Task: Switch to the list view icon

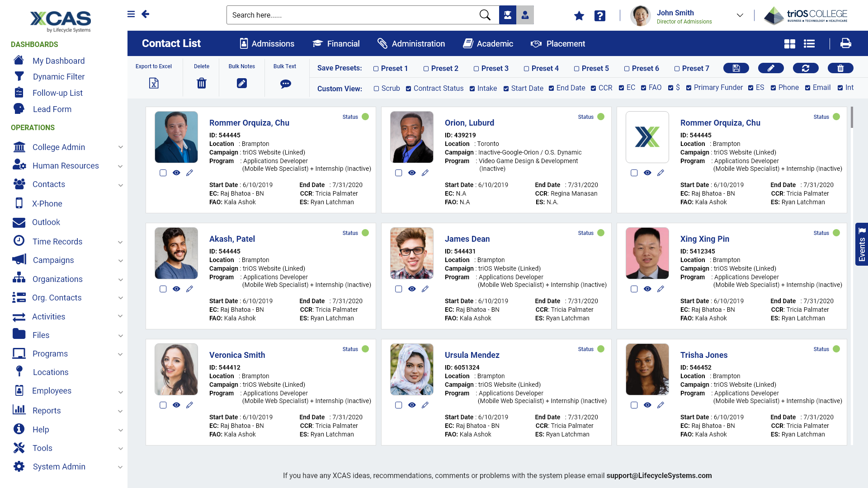Action: point(809,44)
